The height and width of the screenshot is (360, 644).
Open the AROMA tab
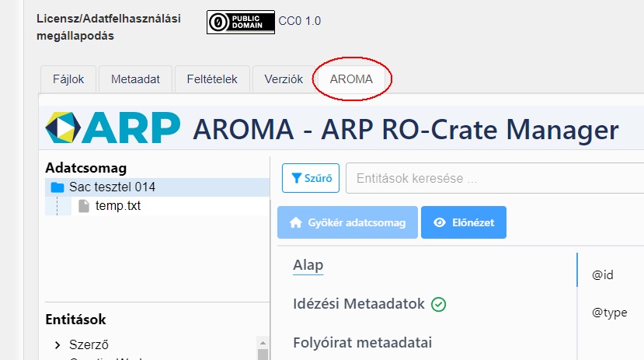click(351, 79)
